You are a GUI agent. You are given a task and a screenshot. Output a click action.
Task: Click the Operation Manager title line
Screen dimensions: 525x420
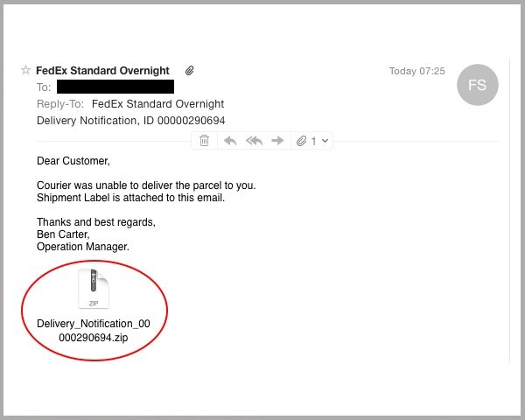point(83,247)
